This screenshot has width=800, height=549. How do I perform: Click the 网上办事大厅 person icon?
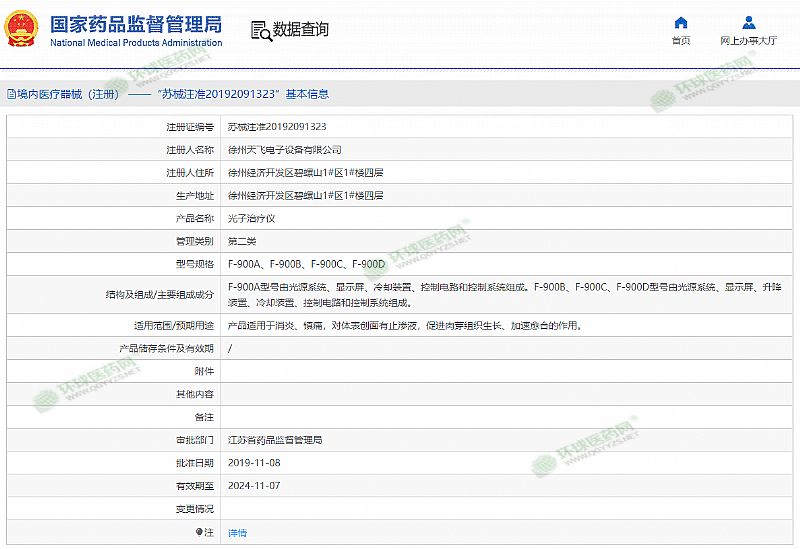coord(748,23)
